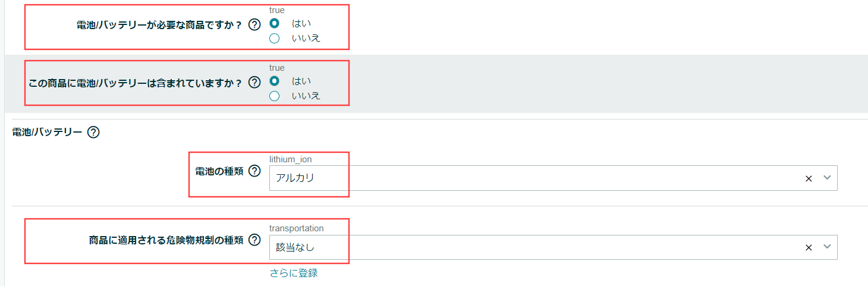The width and height of the screenshot is (868, 286).
Task: Click the '商品に適用される危険物規制の種類' label
Action: point(166,241)
